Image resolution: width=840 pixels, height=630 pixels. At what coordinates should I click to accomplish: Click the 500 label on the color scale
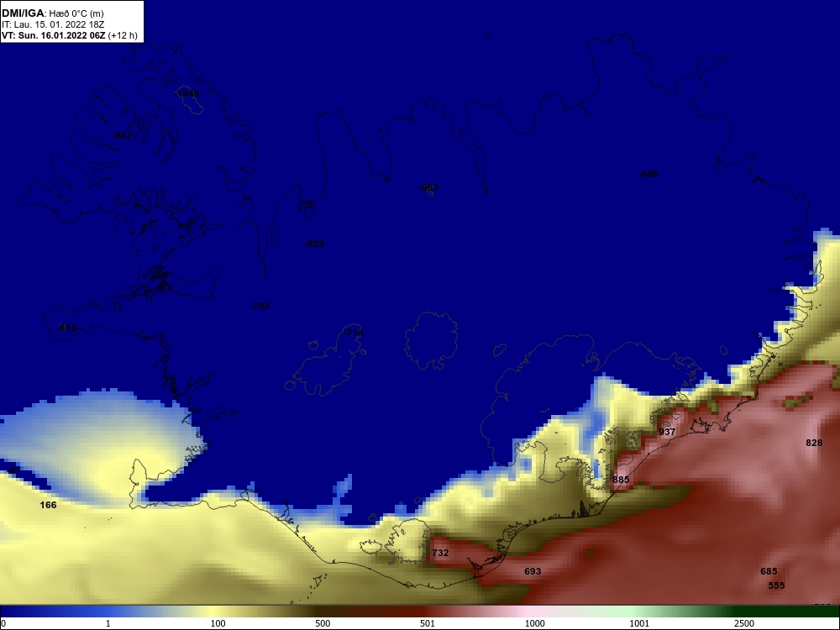tap(323, 623)
